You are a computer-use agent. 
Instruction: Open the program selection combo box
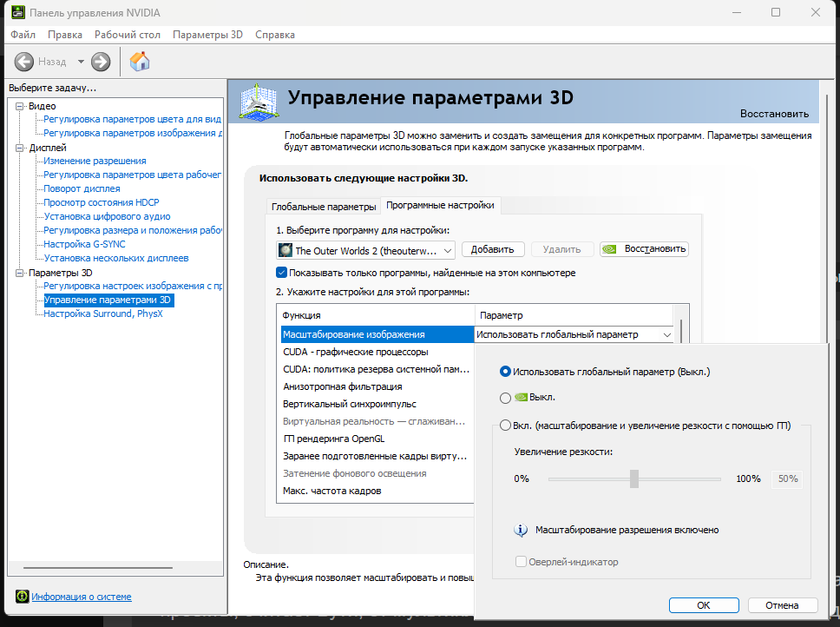(366, 250)
